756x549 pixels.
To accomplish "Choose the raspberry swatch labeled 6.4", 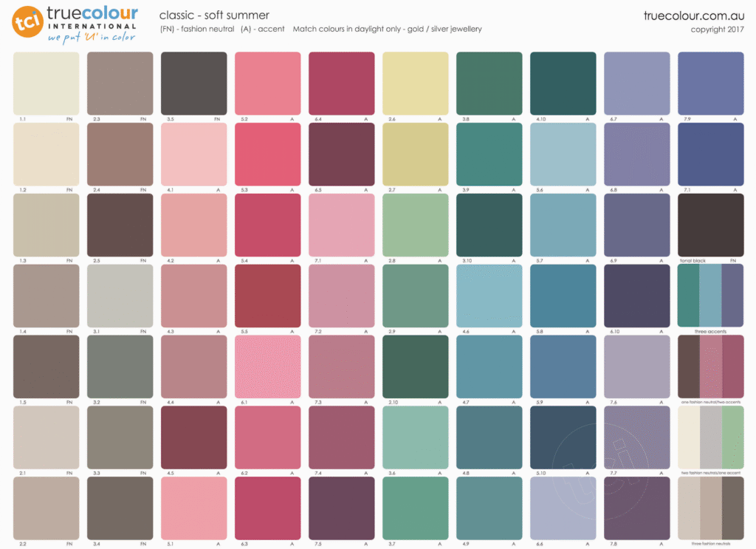I will [341, 83].
